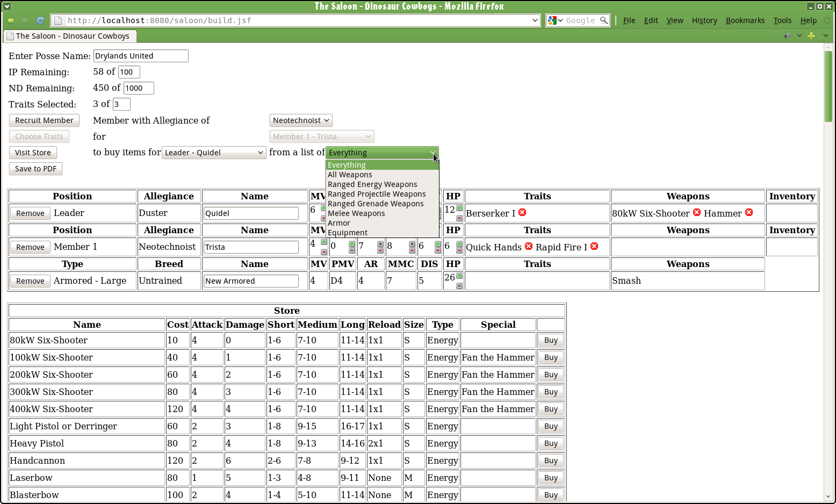
Task: Reload the page with the browser refresh icon
Action: pyautogui.click(x=40, y=20)
